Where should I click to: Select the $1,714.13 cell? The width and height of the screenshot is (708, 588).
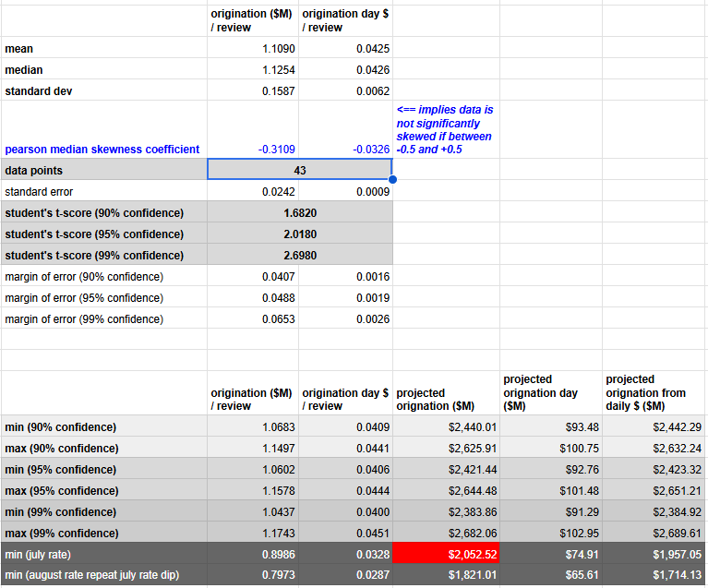tap(678, 575)
